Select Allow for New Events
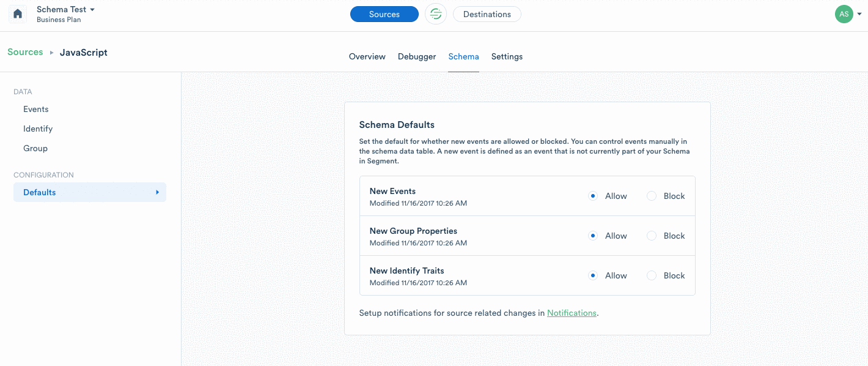Image resolution: width=868 pixels, height=366 pixels. point(592,196)
